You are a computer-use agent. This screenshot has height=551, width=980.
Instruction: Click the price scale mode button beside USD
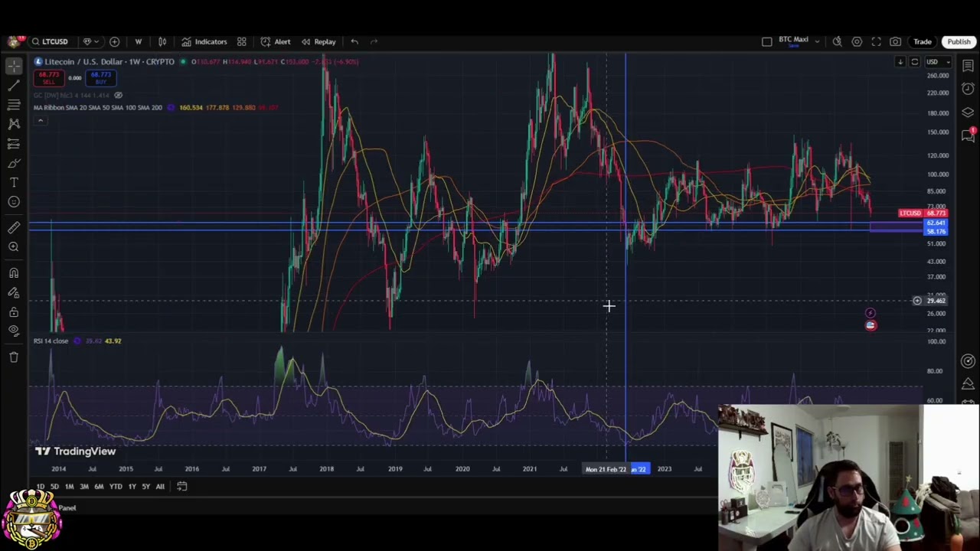(x=914, y=62)
